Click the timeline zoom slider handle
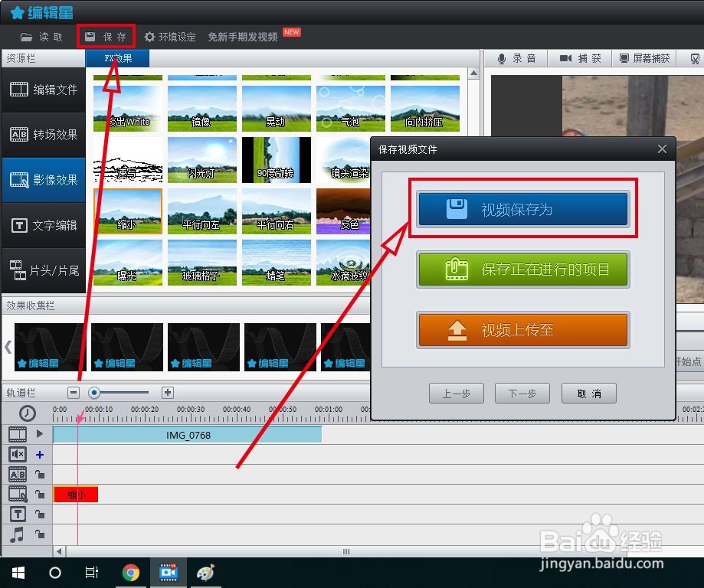This screenshot has height=588, width=704. (93, 393)
